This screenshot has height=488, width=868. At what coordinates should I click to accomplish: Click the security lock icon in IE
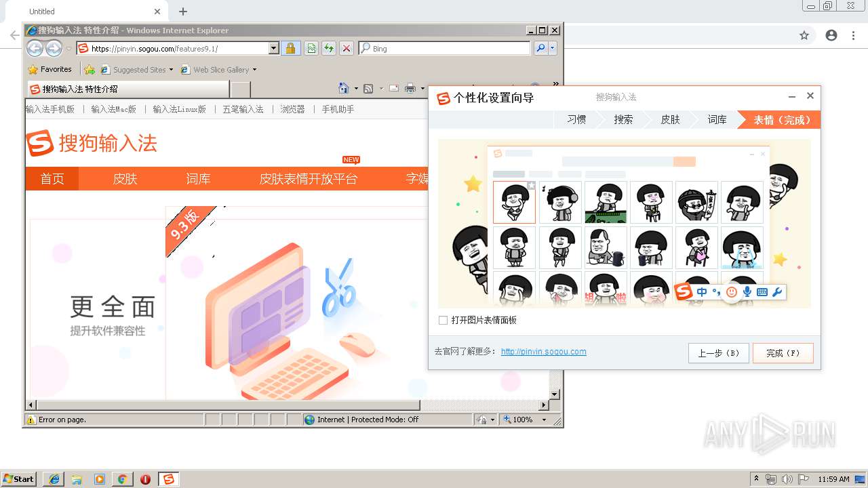pyautogui.click(x=290, y=48)
